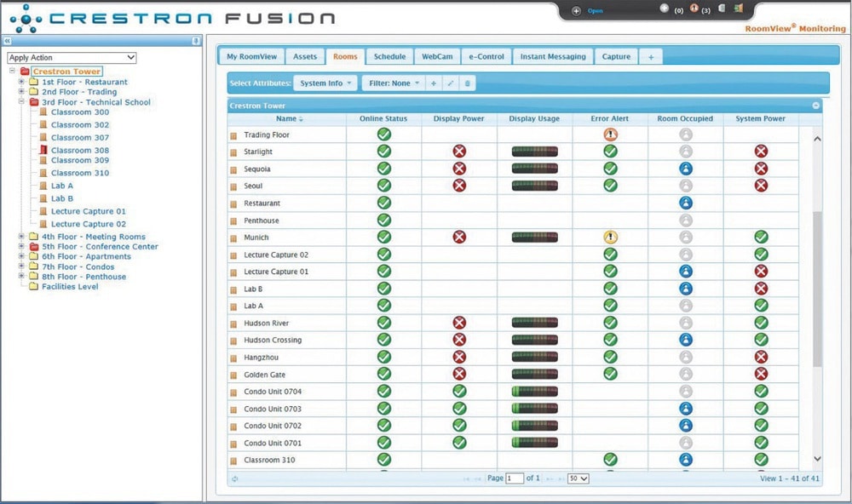This screenshot has width=852, height=504.
Task: Select Facilities Level in the tree
Action: [x=70, y=286]
